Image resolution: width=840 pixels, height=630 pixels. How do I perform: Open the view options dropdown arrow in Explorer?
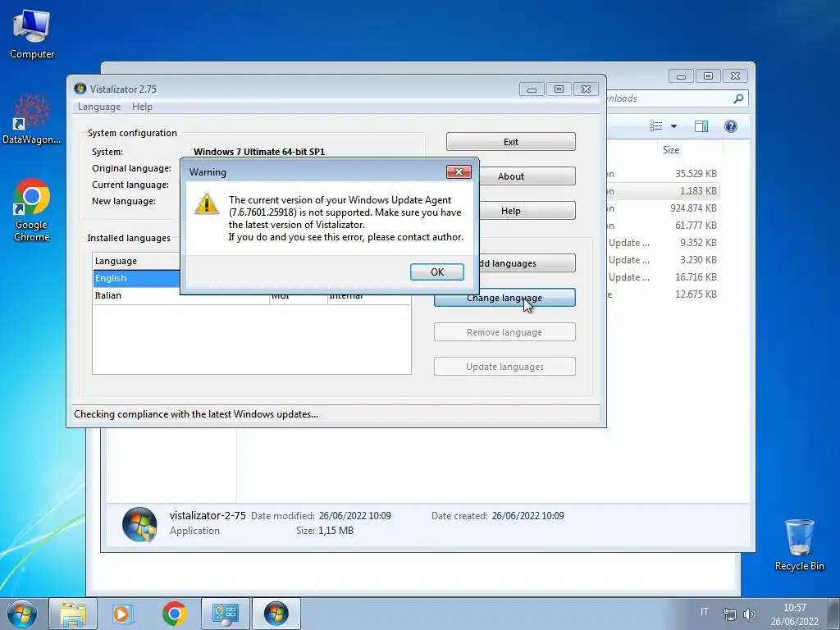(x=674, y=126)
